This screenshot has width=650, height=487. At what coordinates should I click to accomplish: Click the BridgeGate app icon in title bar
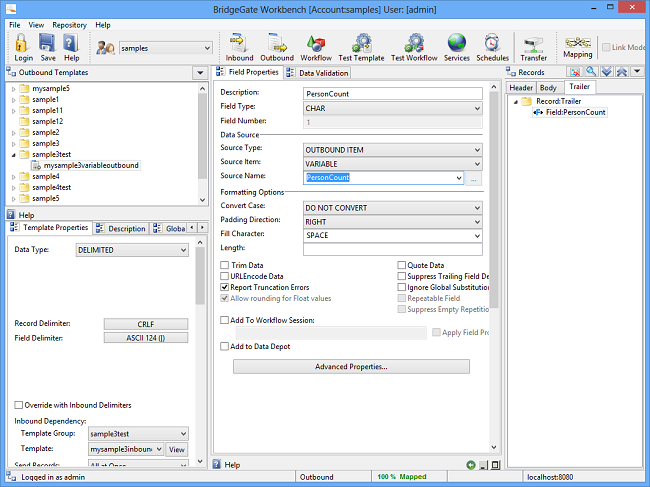point(11,8)
